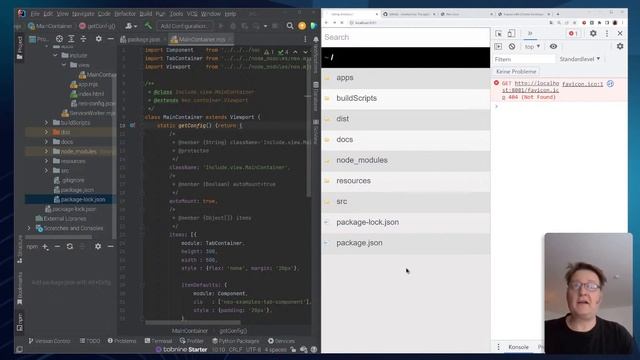
Task: Click the console sidebar show icon
Action: coord(498,47)
